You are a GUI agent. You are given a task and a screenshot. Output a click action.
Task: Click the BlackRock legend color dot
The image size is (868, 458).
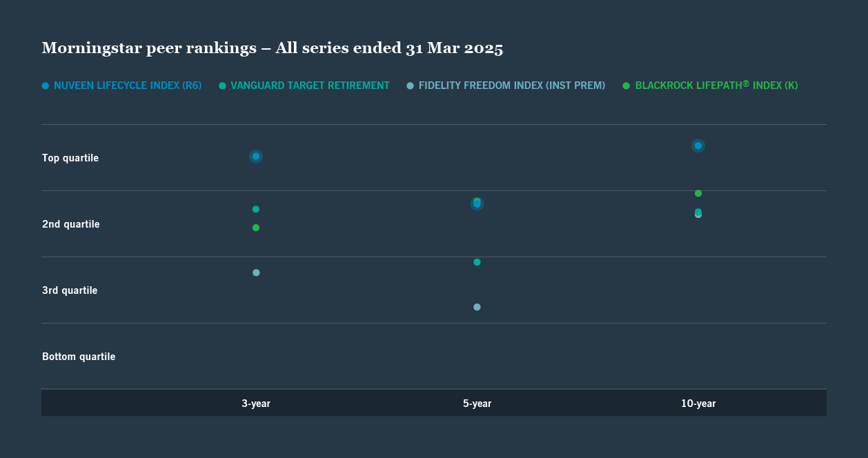pyautogui.click(x=627, y=86)
